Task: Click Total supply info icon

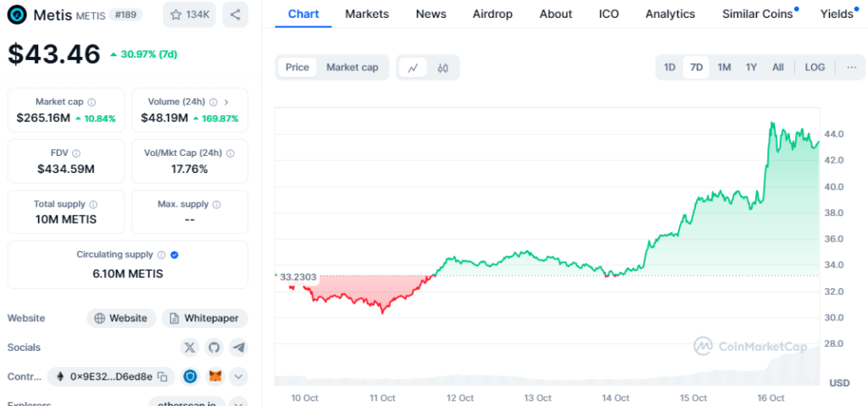Action: coord(93,203)
